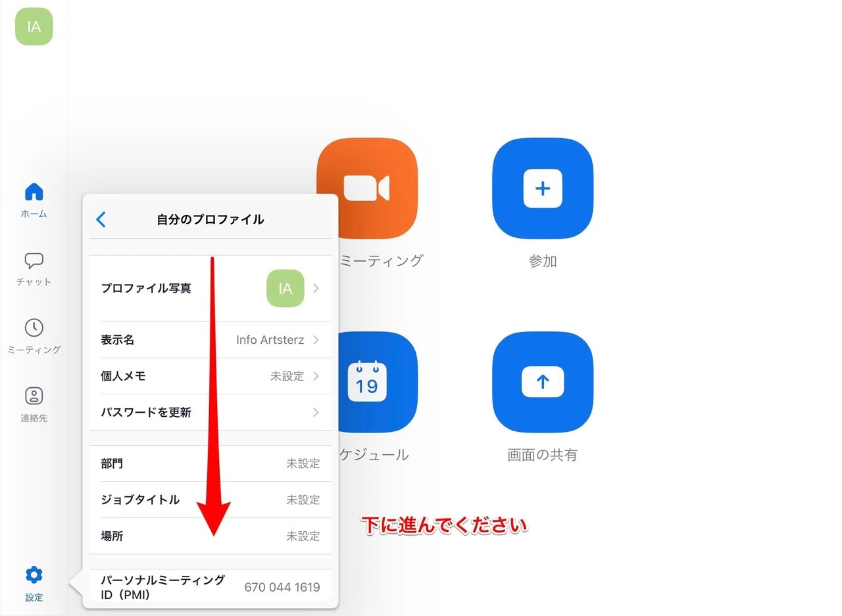Open the IA profile avatar at top left

tap(34, 26)
